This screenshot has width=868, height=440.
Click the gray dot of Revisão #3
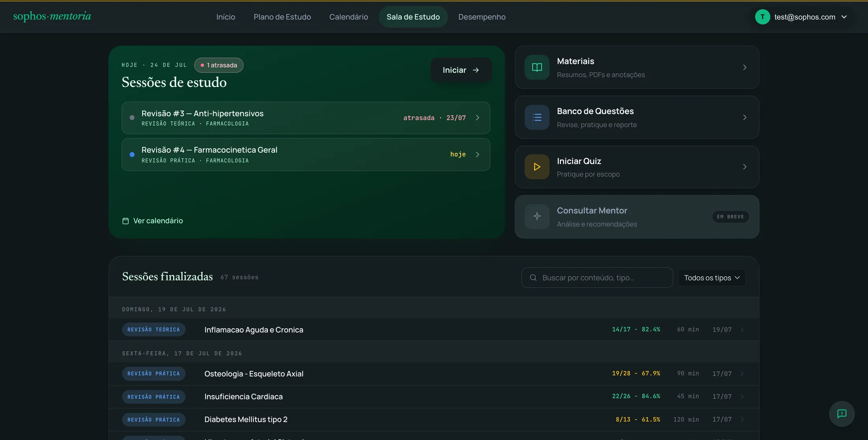(x=132, y=118)
